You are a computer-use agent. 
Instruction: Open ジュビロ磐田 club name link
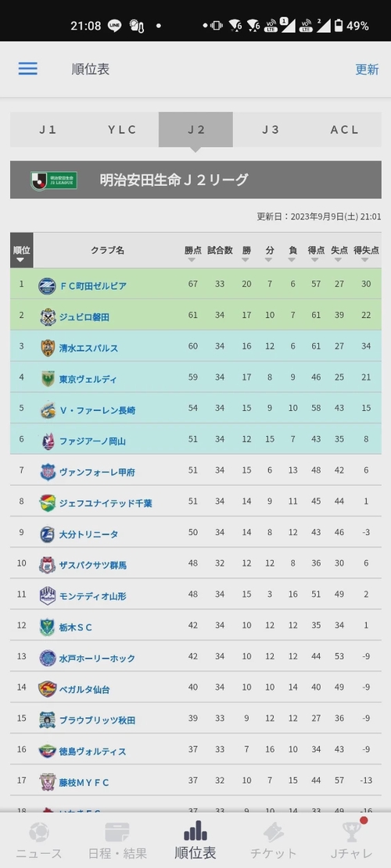point(84,317)
